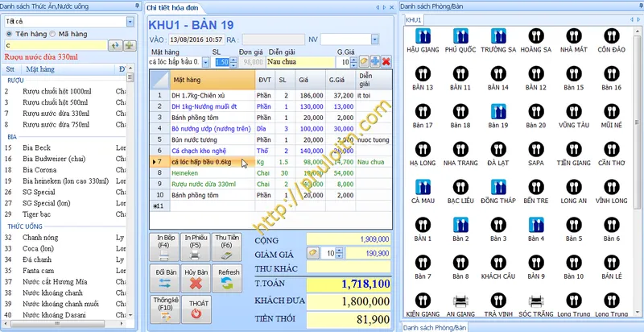
Task: Open the NV staff dropdown
Action: 375,39
